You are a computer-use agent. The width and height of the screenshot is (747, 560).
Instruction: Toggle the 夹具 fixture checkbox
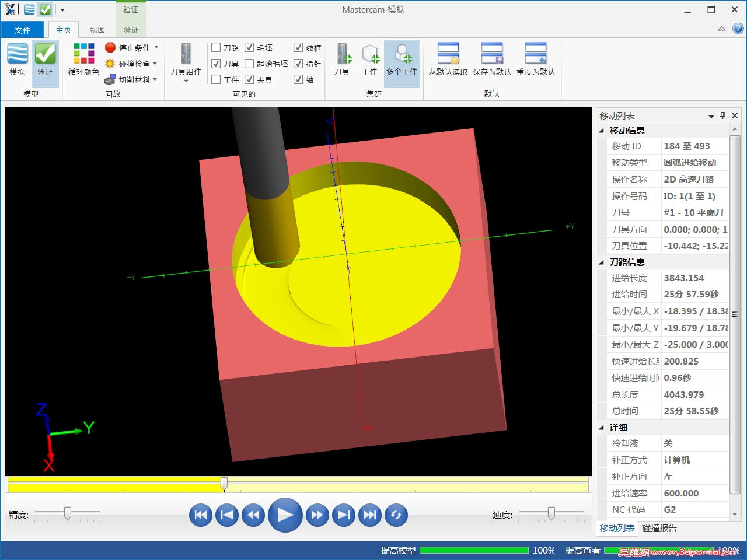click(249, 79)
